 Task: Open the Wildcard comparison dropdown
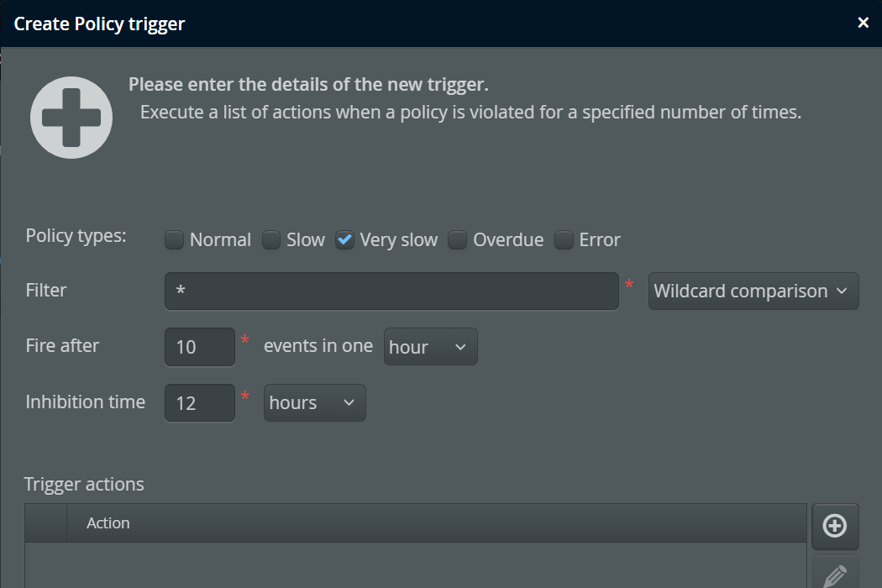753,291
